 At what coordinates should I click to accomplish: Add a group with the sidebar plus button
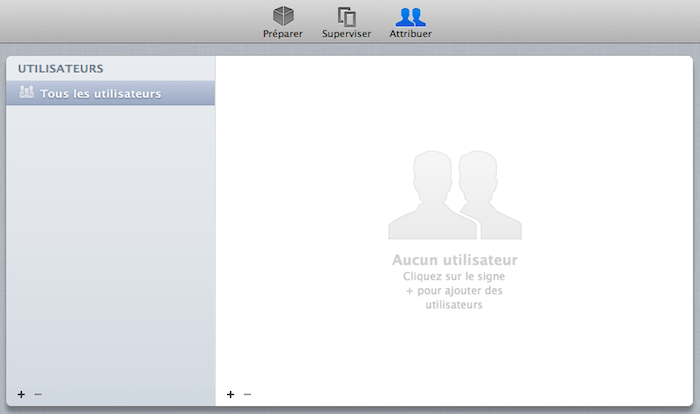coord(21,395)
